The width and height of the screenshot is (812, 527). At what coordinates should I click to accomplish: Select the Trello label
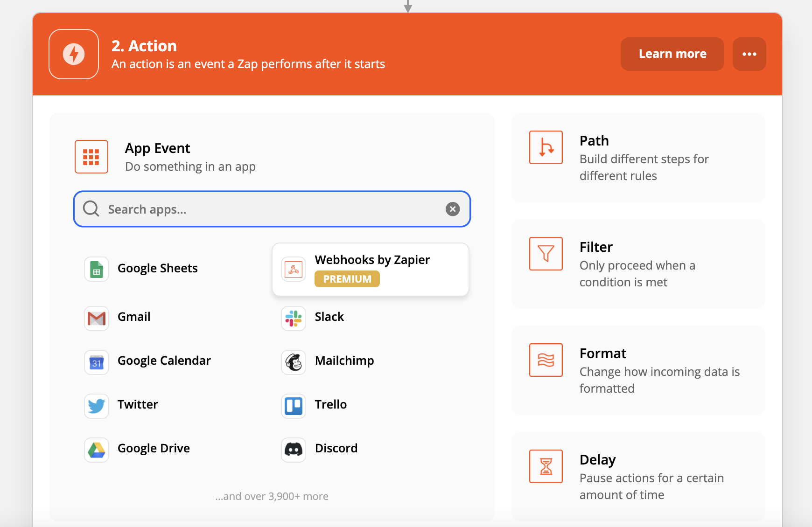(x=331, y=404)
